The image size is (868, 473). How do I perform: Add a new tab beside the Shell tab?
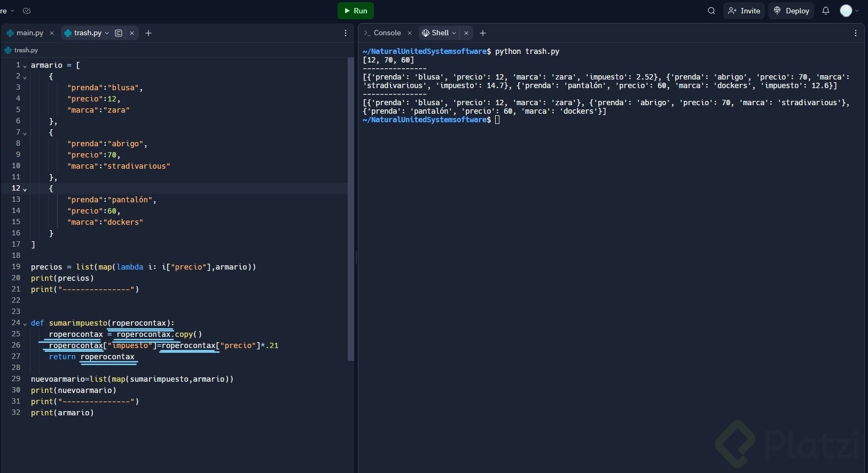[x=483, y=33]
